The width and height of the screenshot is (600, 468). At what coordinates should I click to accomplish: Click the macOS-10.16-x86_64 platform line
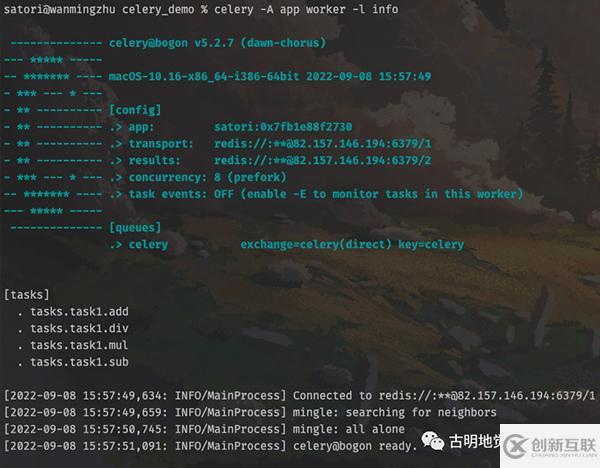click(270, 76)
